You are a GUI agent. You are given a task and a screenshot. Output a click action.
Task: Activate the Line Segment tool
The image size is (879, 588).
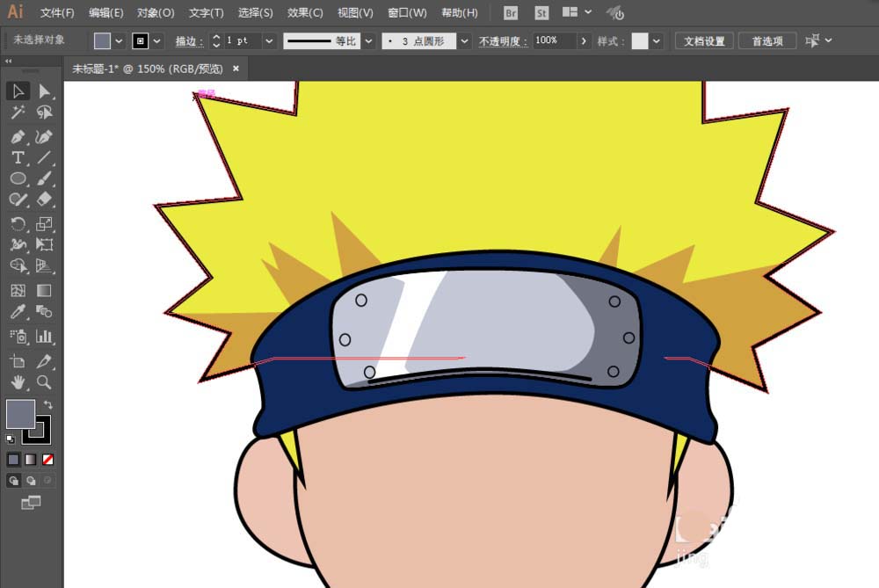point(44,157)
